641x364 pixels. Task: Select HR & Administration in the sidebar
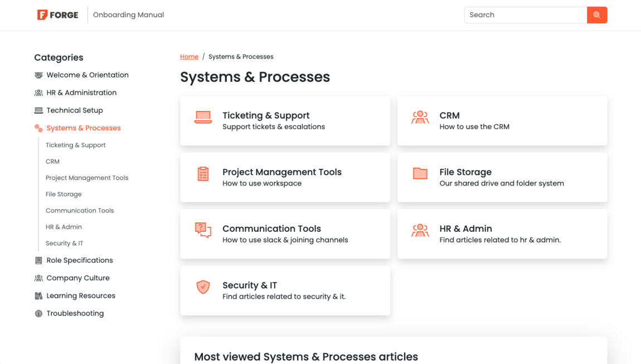click(81, 93)
